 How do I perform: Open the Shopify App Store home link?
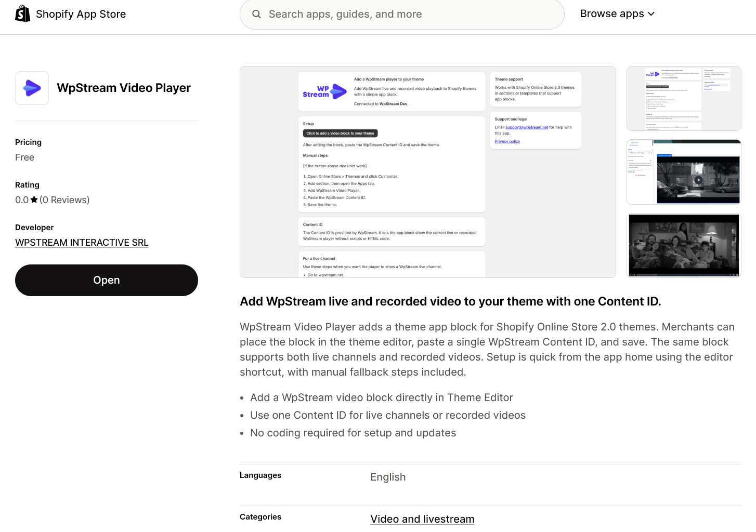tap(71, 14)
